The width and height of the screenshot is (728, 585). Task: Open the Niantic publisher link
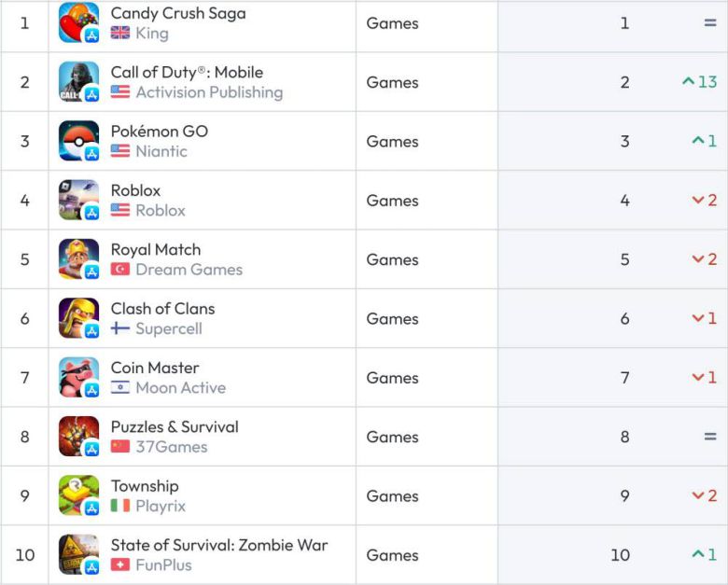tap(161, 151)
